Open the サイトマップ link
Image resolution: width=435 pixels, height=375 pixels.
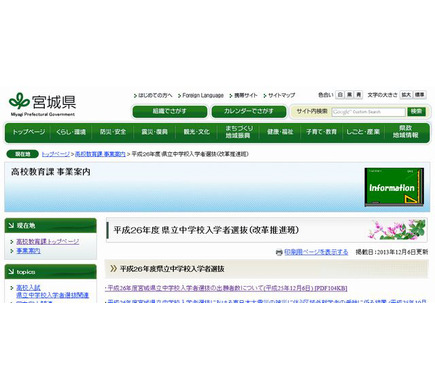pyautogui.click(x=282, y=95)
